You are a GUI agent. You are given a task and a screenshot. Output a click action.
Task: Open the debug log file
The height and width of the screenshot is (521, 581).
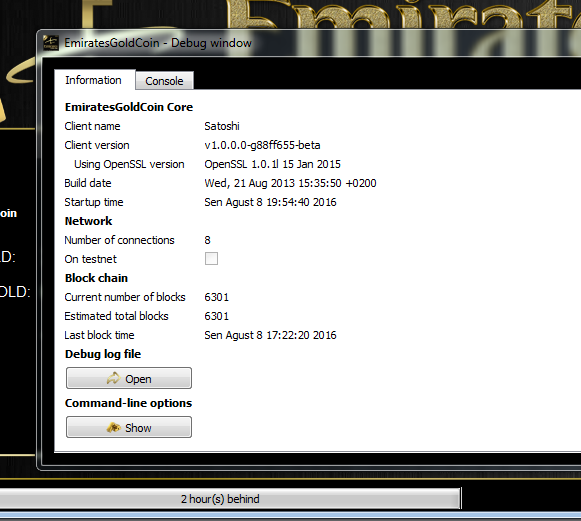point(129,378)
